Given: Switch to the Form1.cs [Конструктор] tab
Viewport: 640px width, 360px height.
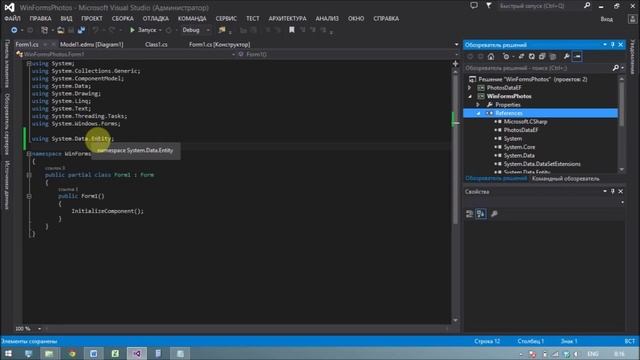Looking at the screenshot, I should coord(220,44).
